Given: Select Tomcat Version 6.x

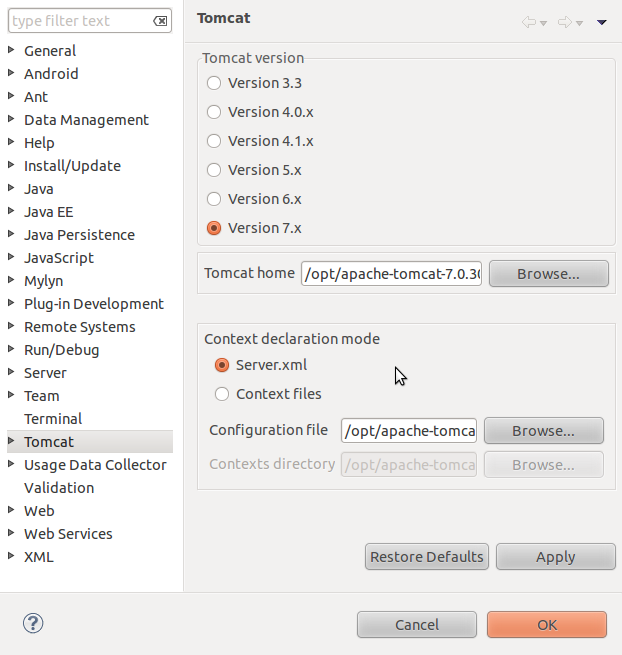Looking at the screenshot, I should pos(214,199).
